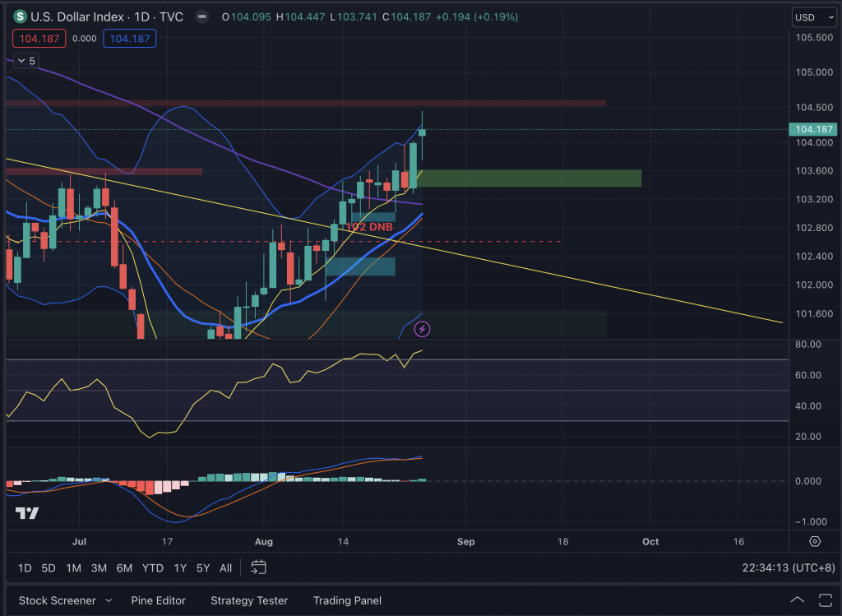Click the spread value 0.000

pos(85,39)
